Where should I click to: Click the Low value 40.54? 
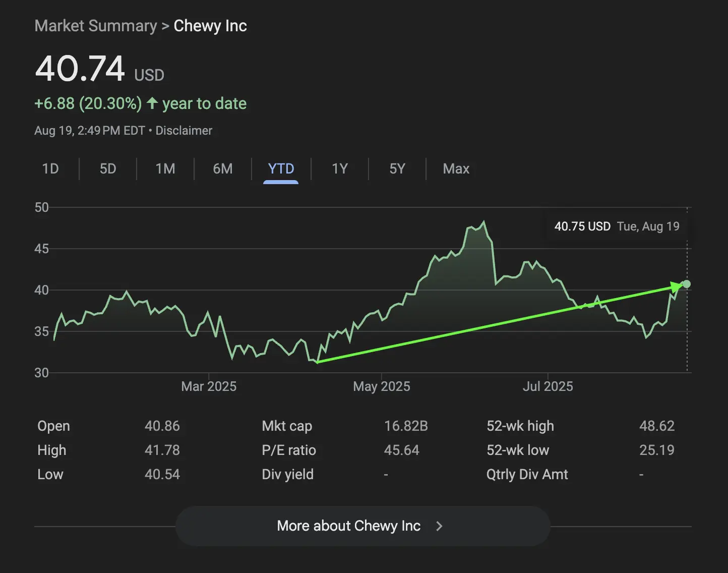tap(162, 474)
